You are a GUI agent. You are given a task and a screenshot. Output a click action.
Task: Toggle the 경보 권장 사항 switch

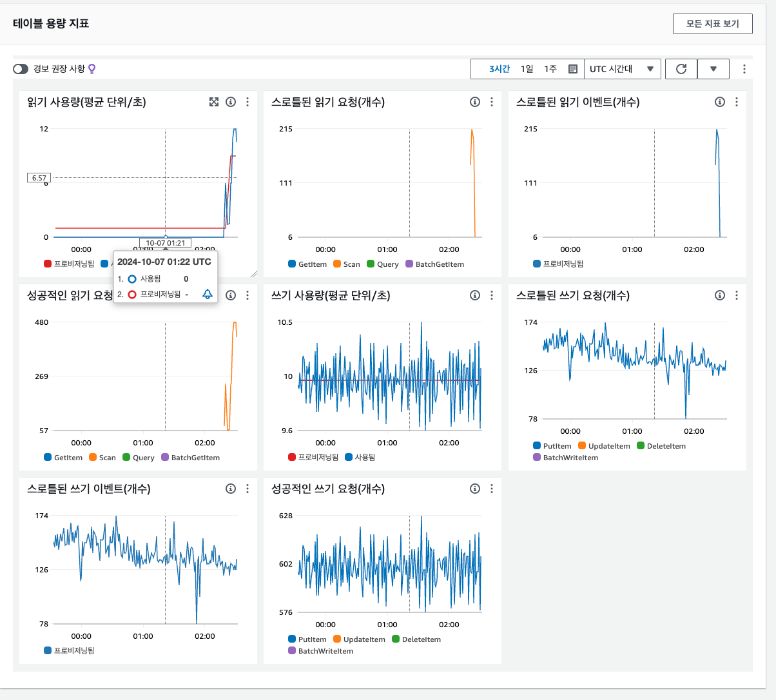click(x=21, y=69)
